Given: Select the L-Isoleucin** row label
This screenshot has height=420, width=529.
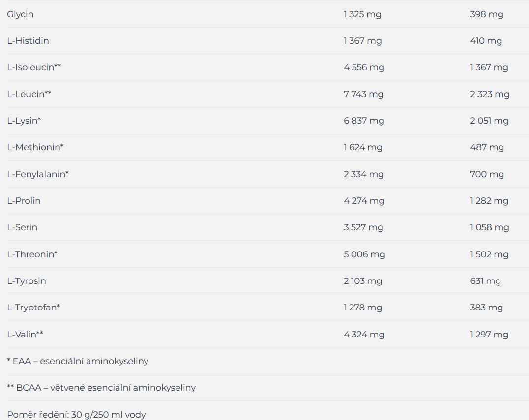Looking at the screenshot, I should [x=34, y=67].
